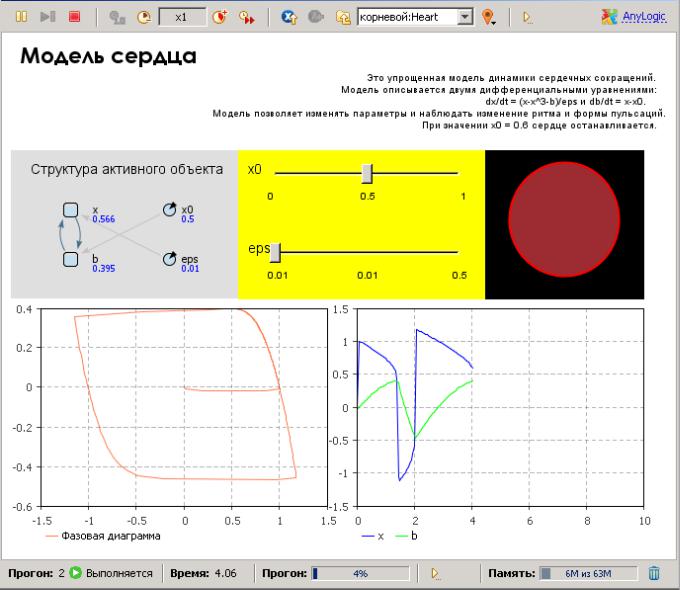Click the step-forward simulation button

[x=48, y=16]
